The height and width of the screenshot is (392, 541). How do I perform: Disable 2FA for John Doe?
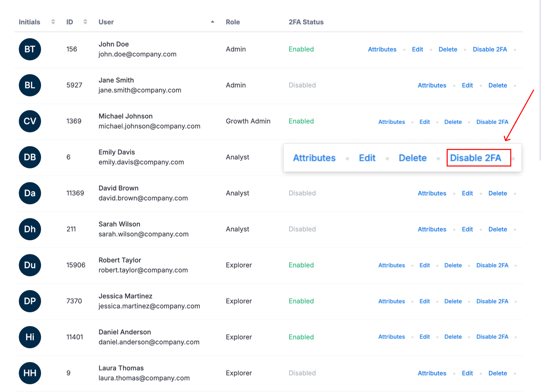(490, 49)
